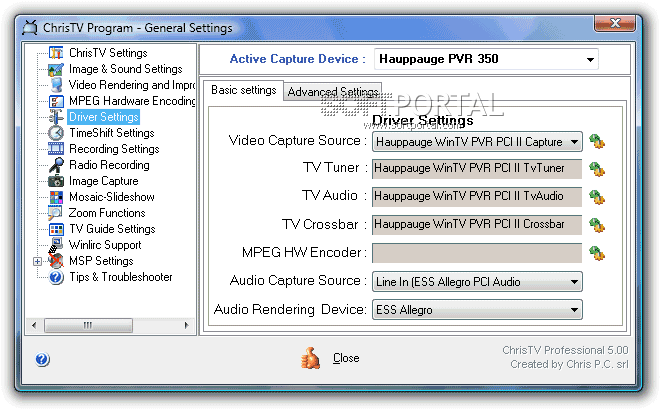Click the TV Tuner read-only field
The image size is (661, 410).
pos(477,169)
